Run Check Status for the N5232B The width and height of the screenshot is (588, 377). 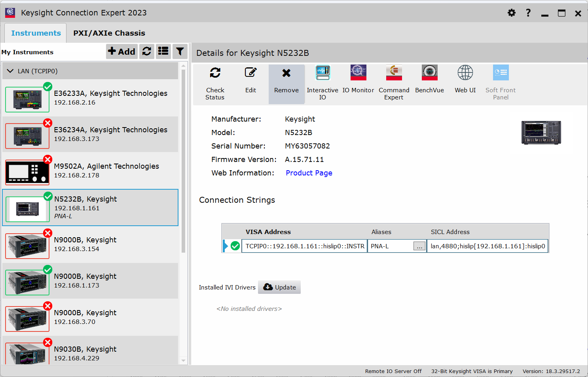[215, 84]
